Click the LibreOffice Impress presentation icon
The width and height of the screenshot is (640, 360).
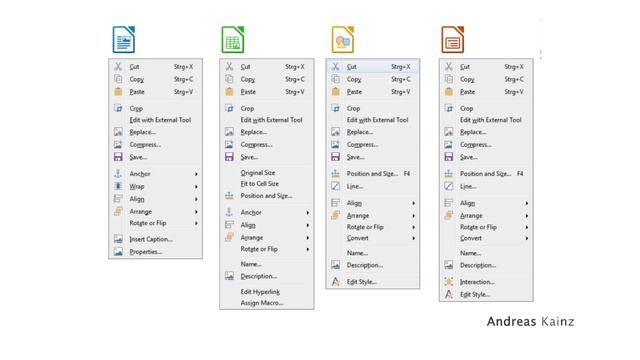pos(453,40)
